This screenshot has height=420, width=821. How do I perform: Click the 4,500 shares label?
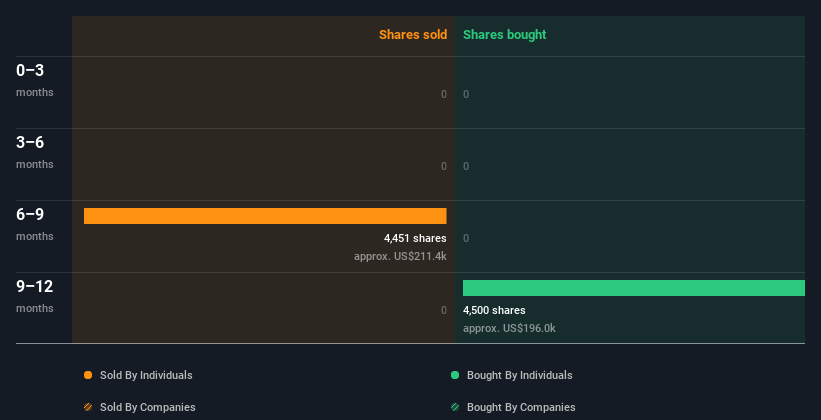click(494, 310)
